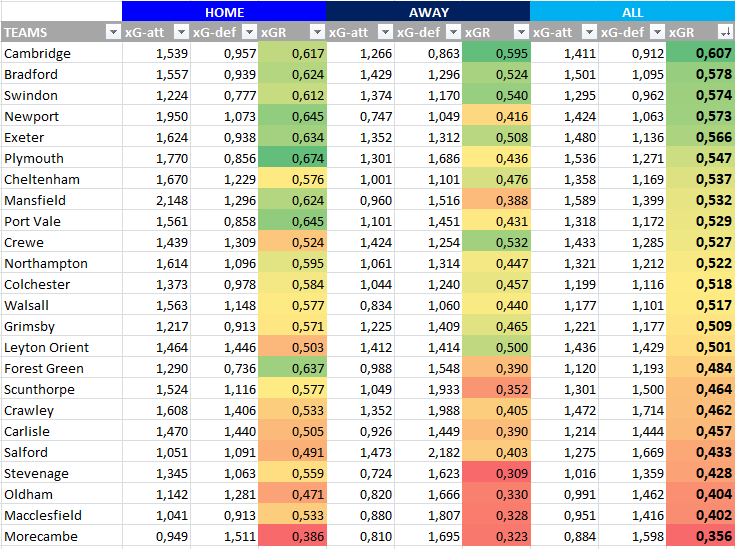This screenshot has height=549, width=735.
Task: Select the Mansfield team cell
Action: [61, 200]
